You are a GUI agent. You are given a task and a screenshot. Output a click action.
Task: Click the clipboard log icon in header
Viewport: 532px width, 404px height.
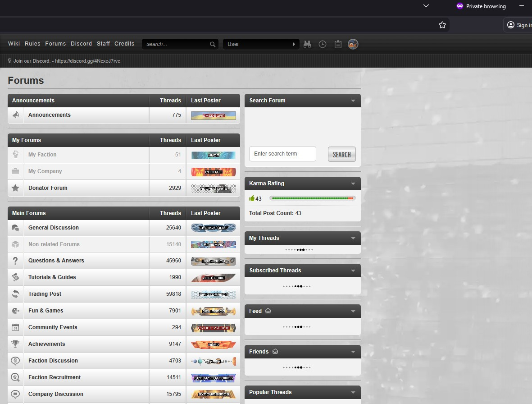point(338,44)
